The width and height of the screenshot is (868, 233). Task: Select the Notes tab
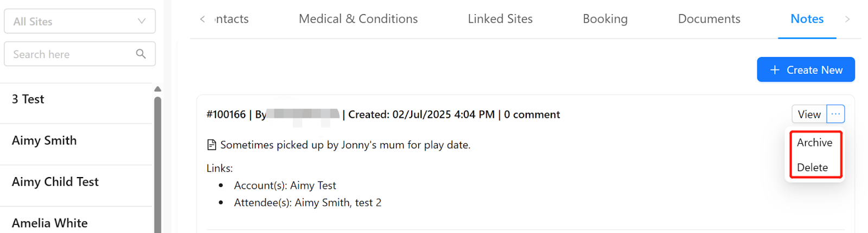pyautogui.click(x=807, y=19)
